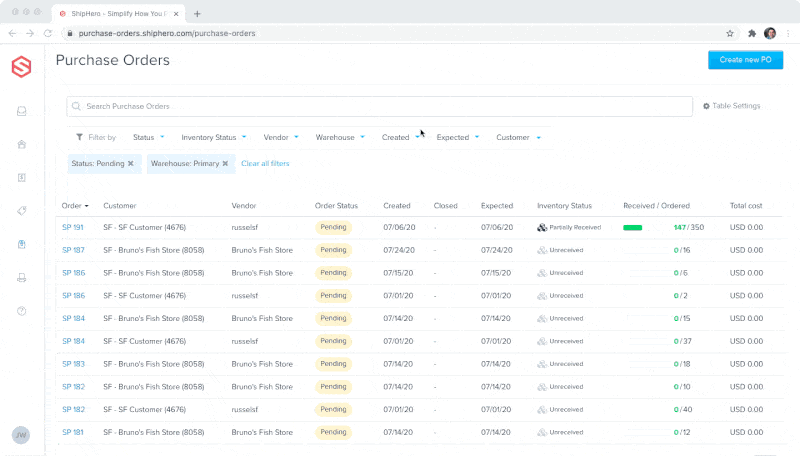Viewport: 800px width, 456px height.
Task: Click the Customer column header
Action: coord(120,206)
